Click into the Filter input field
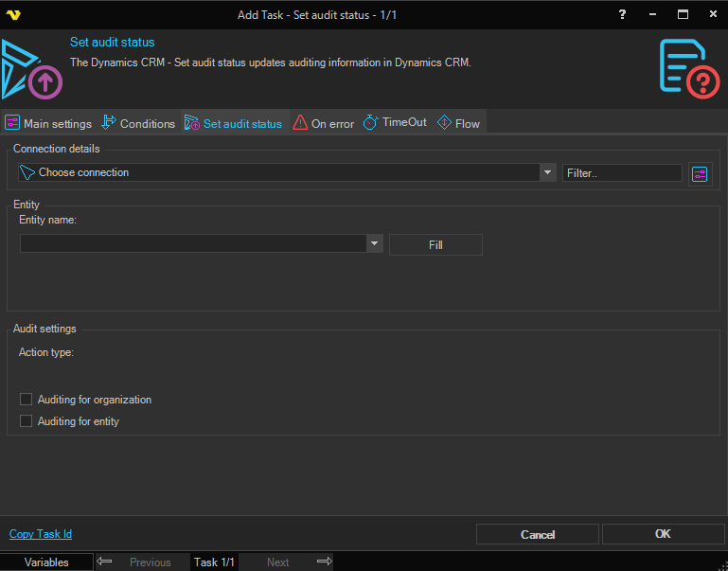The height and width of the screenshot is (571, 728). click(x=622, y=172)
